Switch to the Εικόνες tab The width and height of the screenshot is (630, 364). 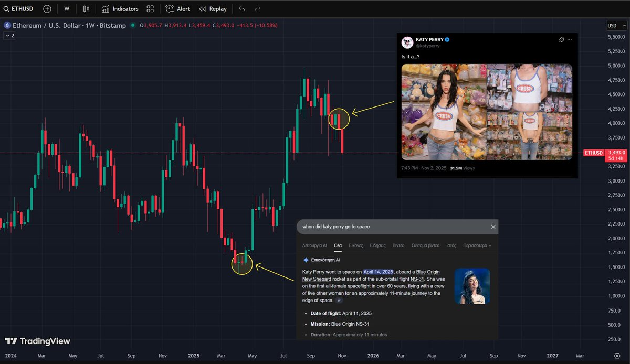[x=356, y=245]
